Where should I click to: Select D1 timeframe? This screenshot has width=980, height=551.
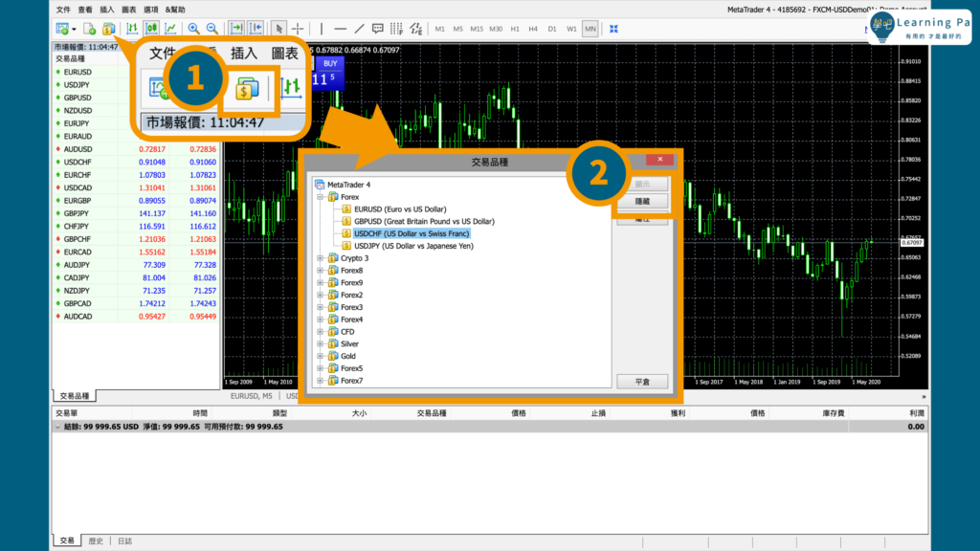[x=552, y=29]
